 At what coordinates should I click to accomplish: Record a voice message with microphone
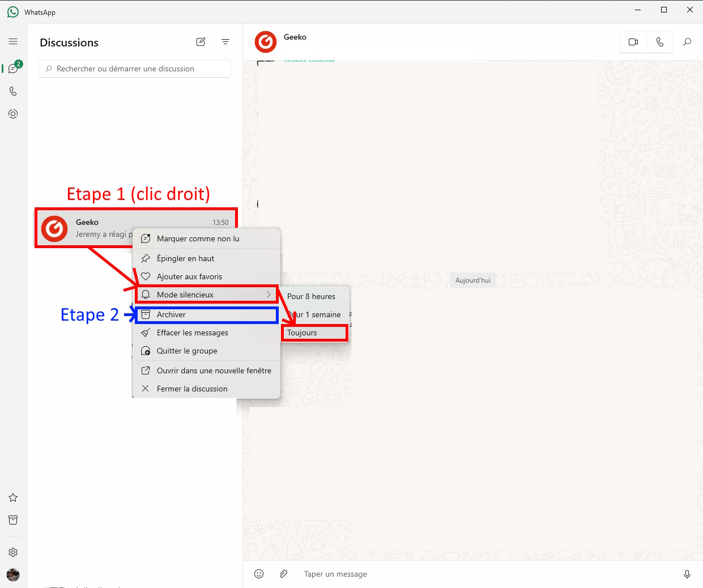pyautogui.click(x=687, y=574)
